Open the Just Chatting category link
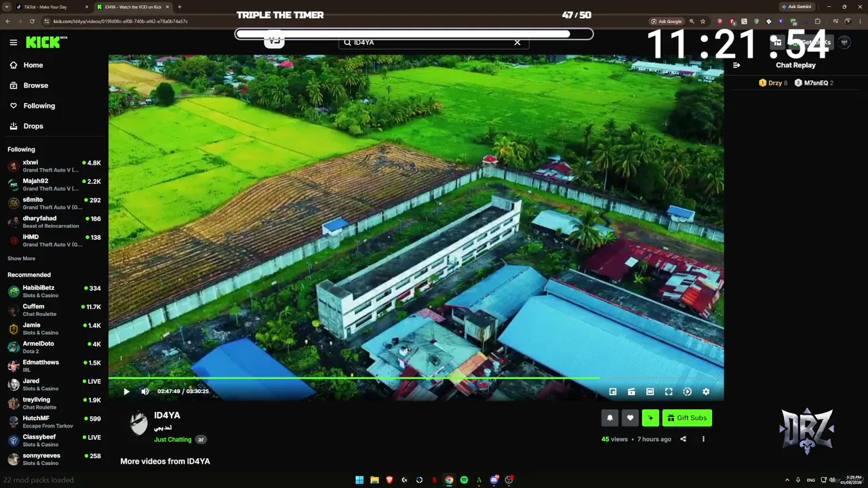868x488 pixels. pos(173,440)
